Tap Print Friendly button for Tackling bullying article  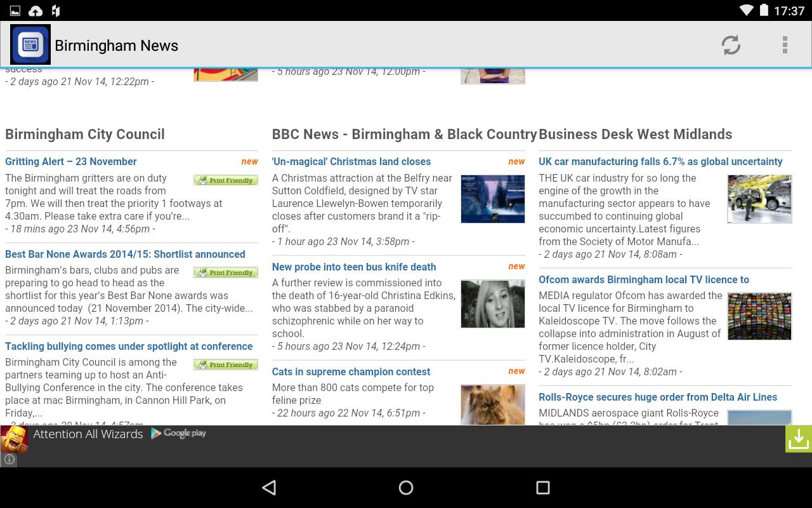226,364
